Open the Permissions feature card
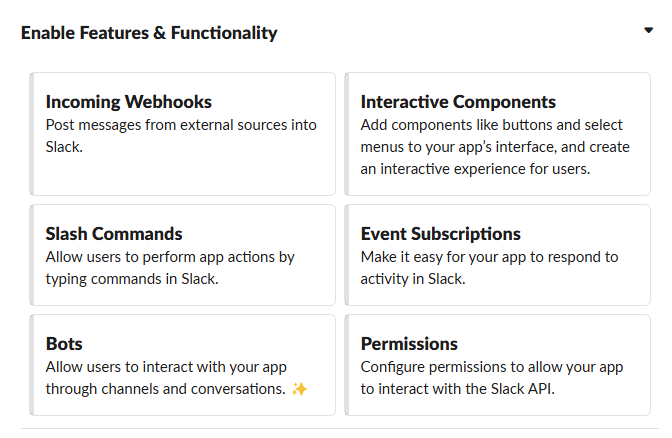 [498, 365]
